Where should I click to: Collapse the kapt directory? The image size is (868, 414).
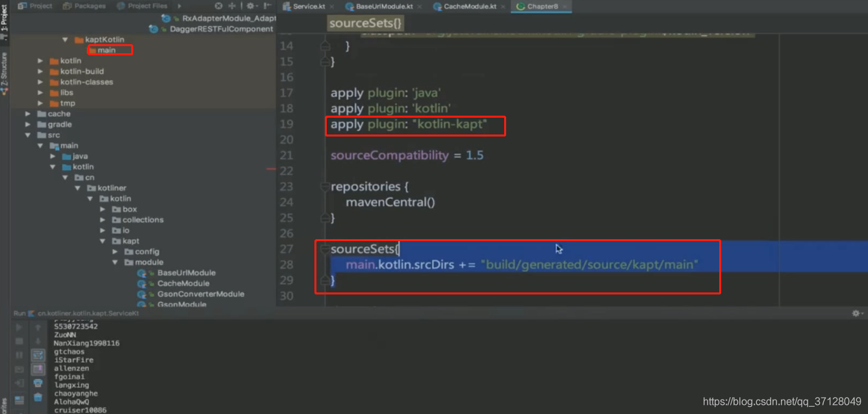(103, 240)
